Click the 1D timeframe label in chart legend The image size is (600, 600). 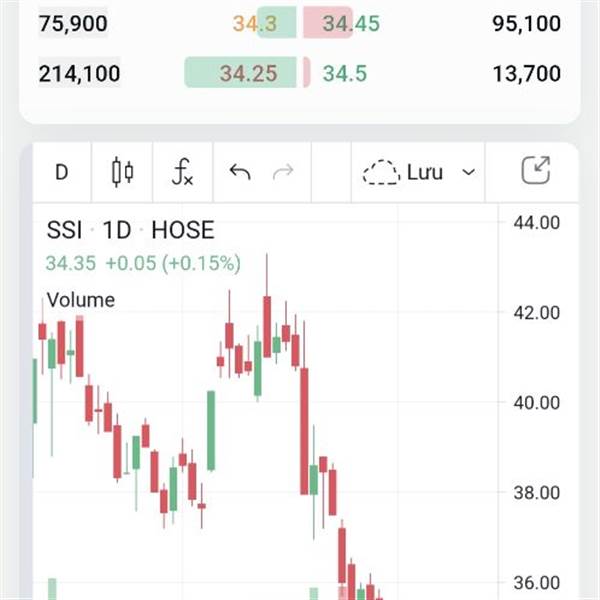pos(117,230)
